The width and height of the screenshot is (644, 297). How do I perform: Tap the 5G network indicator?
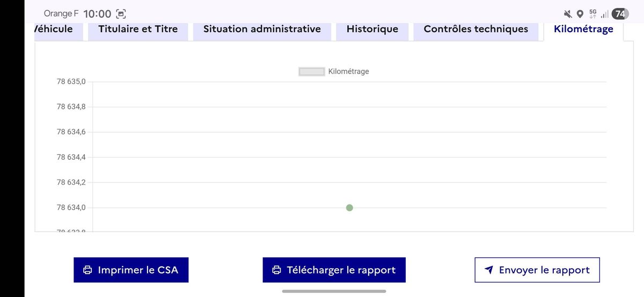click(x=592, y=13)
